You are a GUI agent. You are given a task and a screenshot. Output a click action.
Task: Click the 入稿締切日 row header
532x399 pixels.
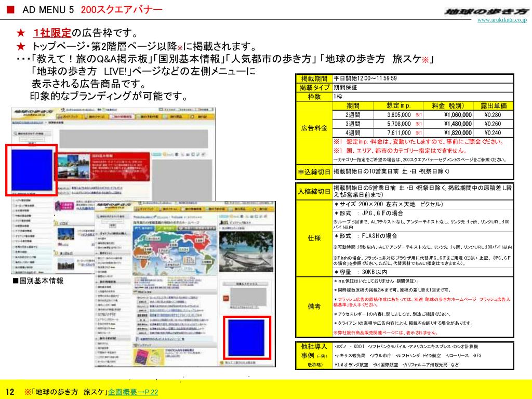314,191
